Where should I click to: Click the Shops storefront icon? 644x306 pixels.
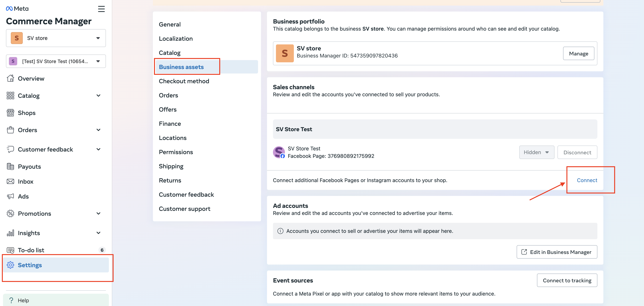pos(10,113)
